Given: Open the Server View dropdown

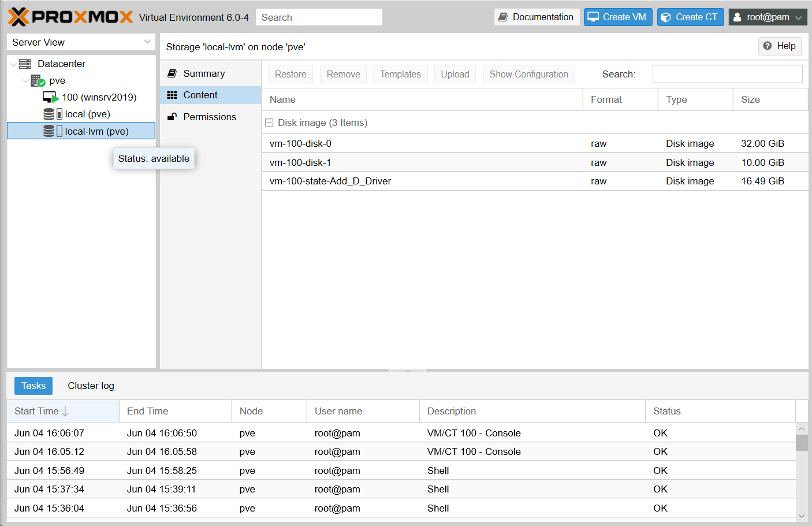Looking at the screenshot, I should tap(147, 42).
